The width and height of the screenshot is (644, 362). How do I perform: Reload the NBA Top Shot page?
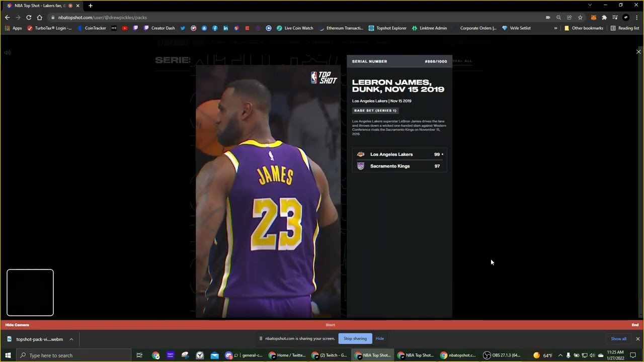[29, 17]
